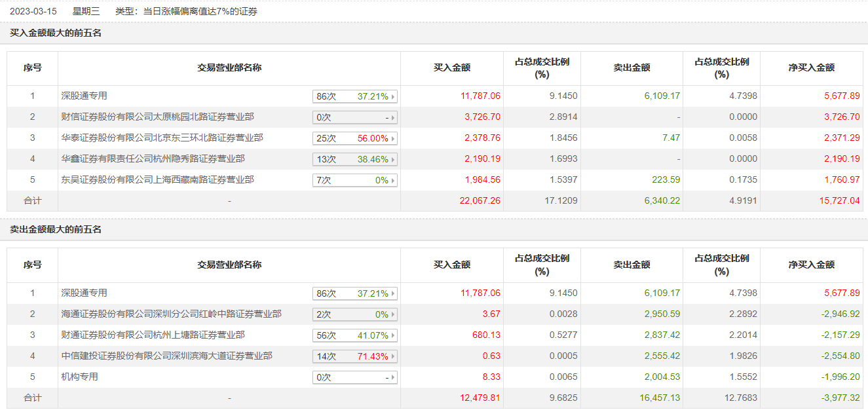Click the arrow on 56次 41.07% box
Viewport: 868px width, 410px height.
pos(393,335)
